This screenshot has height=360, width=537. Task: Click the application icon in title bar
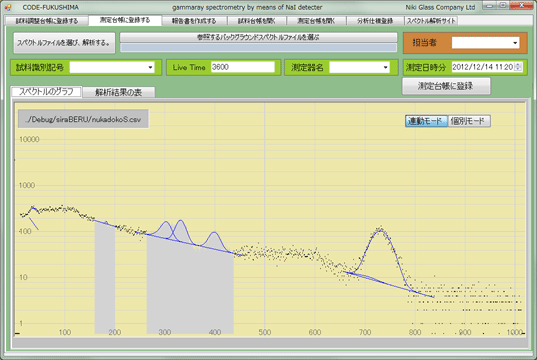pyautogui.click(x=8, y=7)
